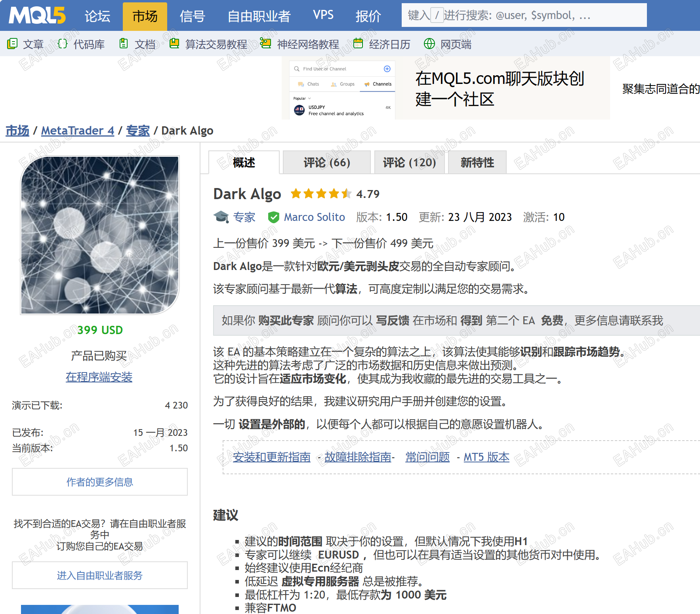Click the 作者的更多信息 button

pos(100,482)
